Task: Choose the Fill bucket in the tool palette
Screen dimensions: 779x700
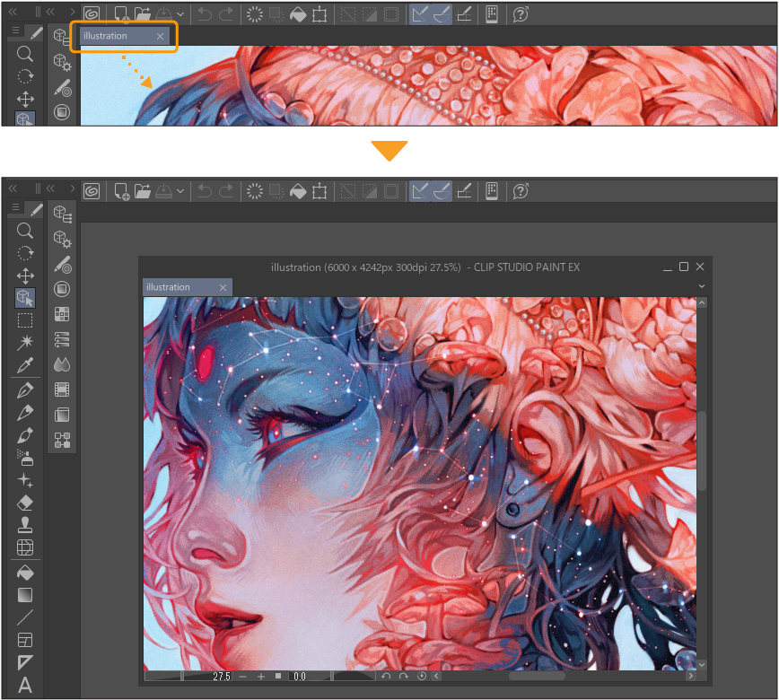Action: point(25,573)
